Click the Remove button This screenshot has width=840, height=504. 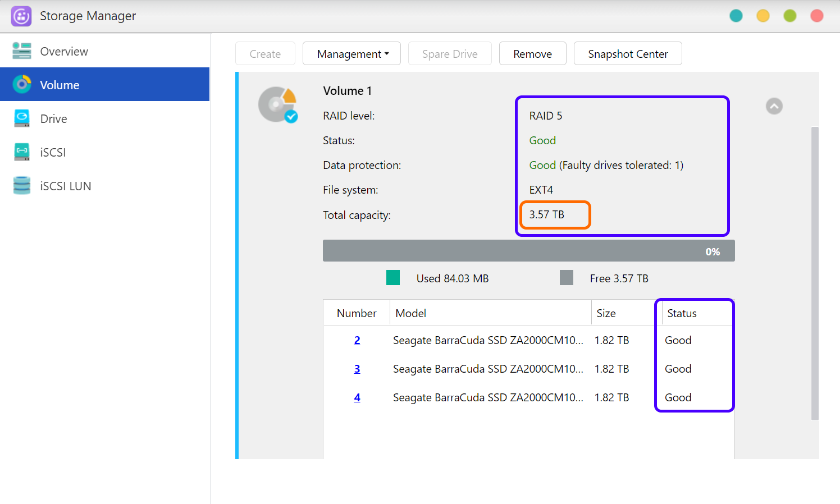pyautogui.click(x=532, y=54)
